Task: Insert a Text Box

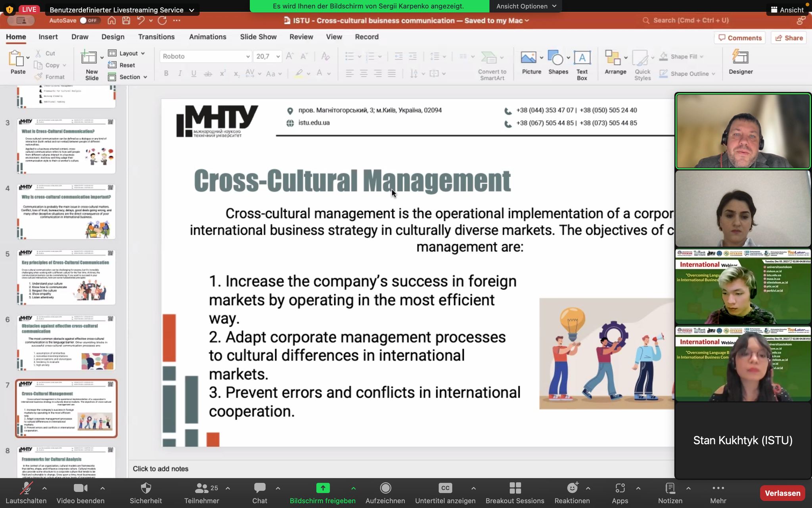Action: [582, 66]
